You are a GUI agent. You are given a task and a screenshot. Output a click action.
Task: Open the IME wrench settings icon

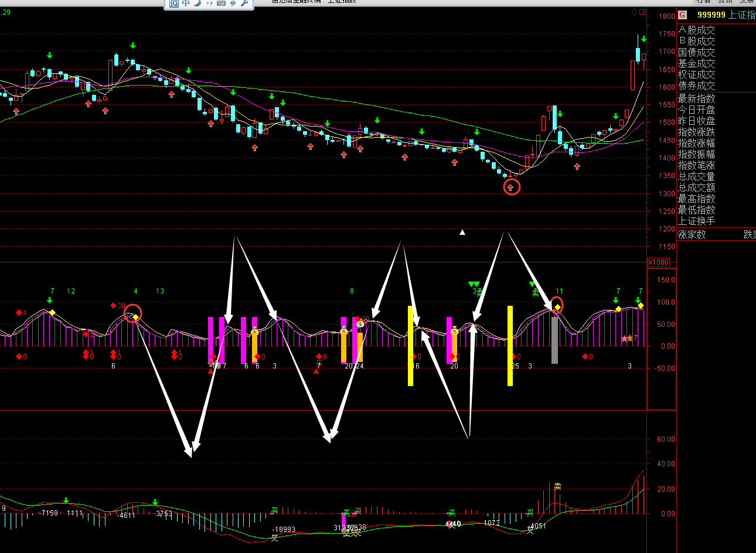tap(244, 4)
